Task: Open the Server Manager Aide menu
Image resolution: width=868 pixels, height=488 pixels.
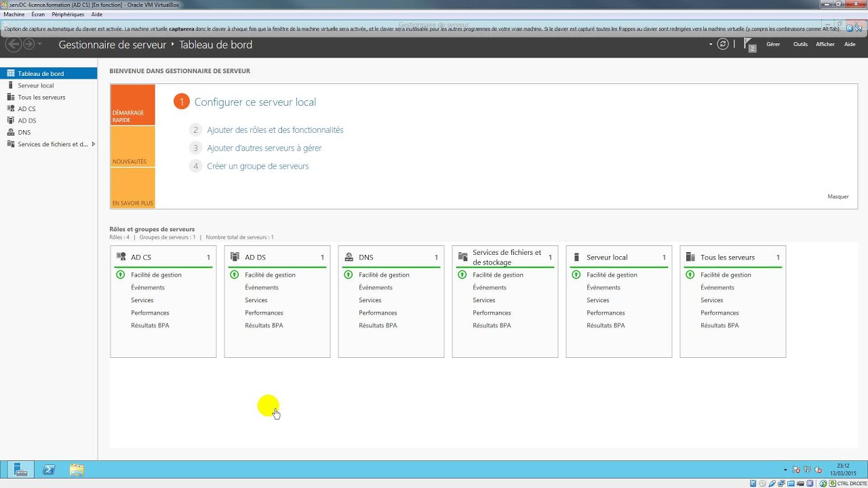Action: pos(850,44)
